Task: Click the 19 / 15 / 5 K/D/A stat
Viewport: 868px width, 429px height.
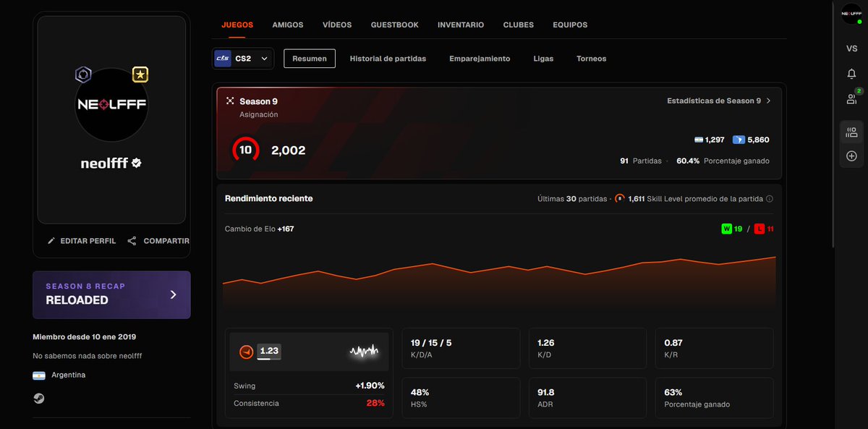Action: pos(461,349)
